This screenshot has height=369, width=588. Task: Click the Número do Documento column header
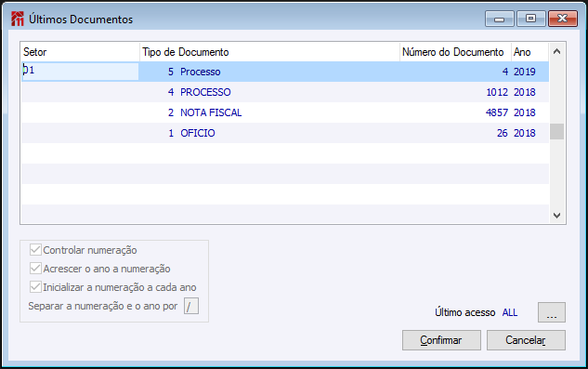point(455,52)
